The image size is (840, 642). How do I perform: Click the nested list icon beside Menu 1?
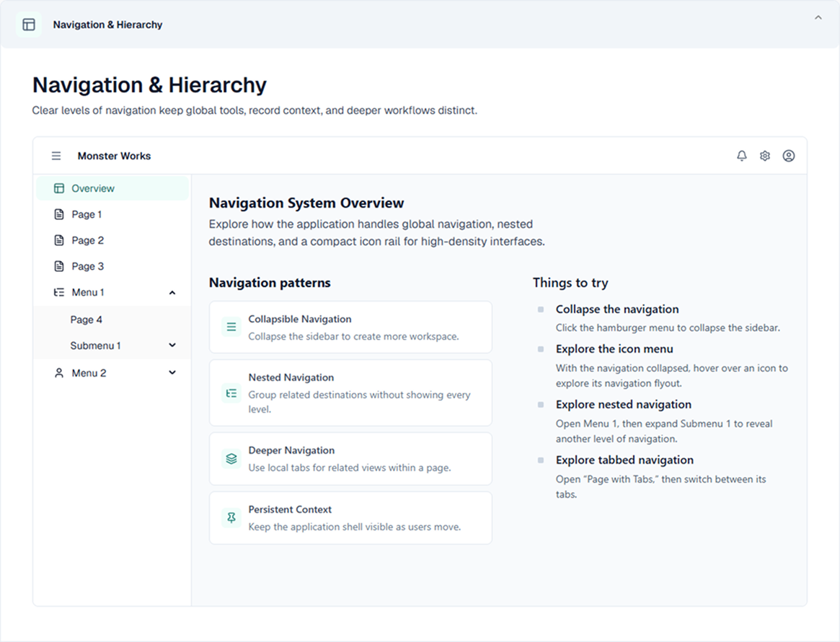(59, 293)
